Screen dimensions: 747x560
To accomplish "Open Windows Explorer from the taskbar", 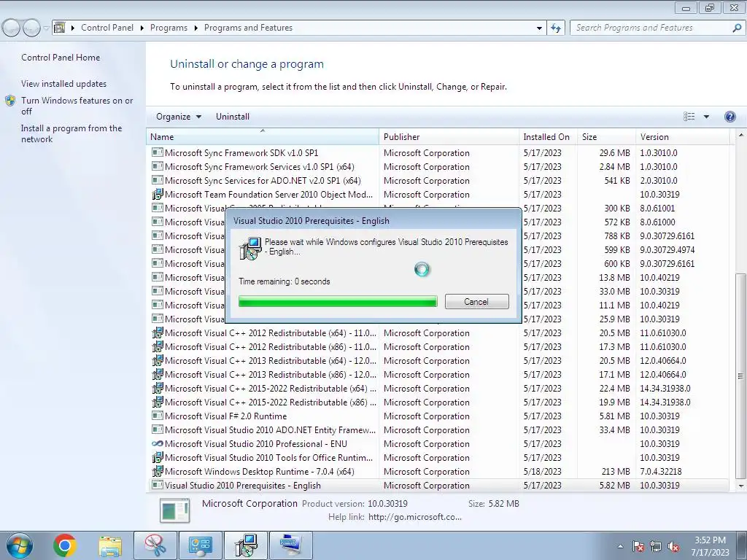I will click(x=110, y=546).
